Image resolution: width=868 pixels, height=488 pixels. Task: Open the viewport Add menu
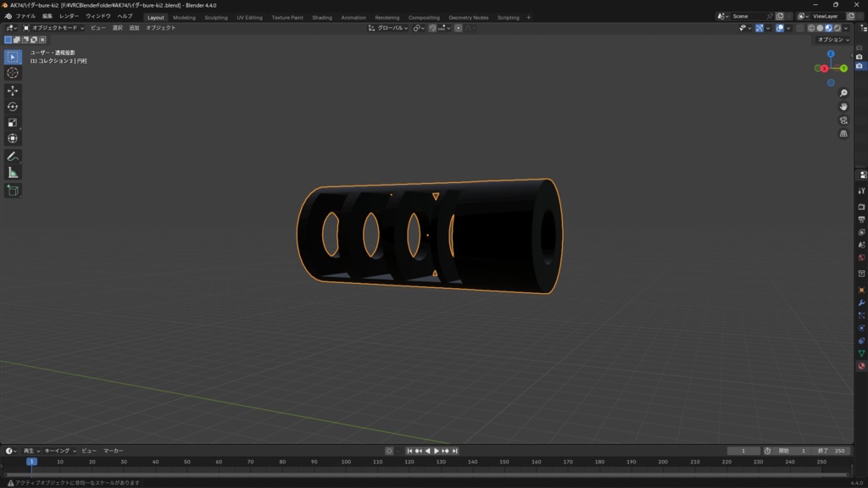coord(134,28)
